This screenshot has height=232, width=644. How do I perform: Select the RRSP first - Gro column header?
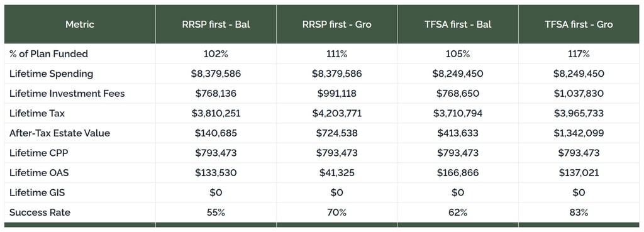click(337, 25)
